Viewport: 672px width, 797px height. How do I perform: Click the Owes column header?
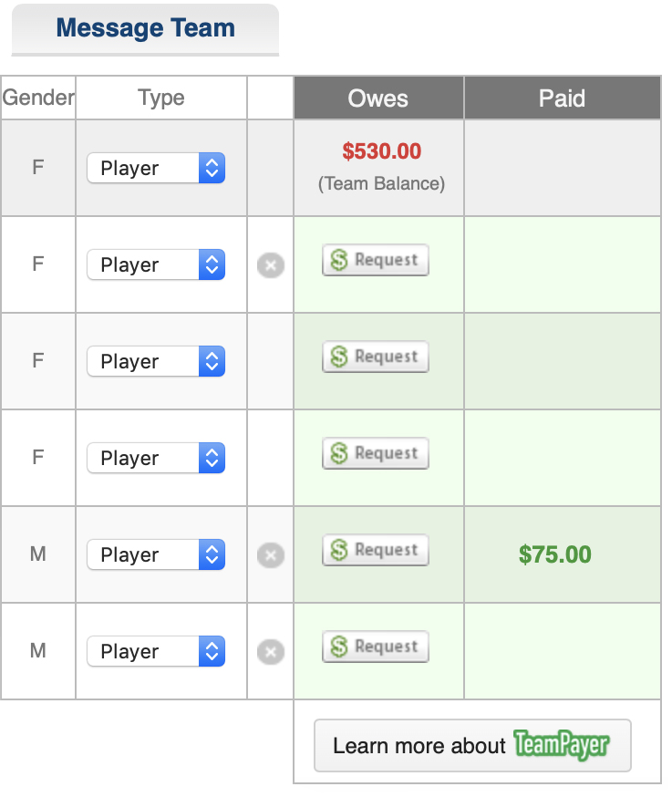(378, 98)
